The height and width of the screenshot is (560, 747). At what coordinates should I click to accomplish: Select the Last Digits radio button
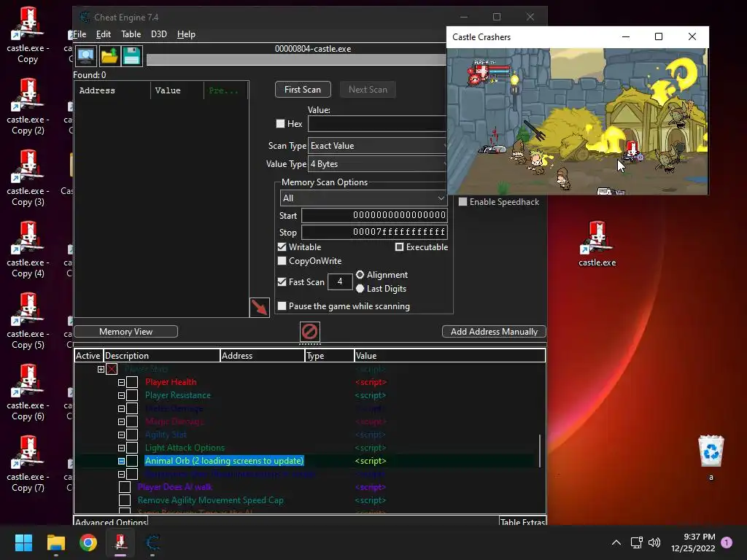tap(360, 289)
